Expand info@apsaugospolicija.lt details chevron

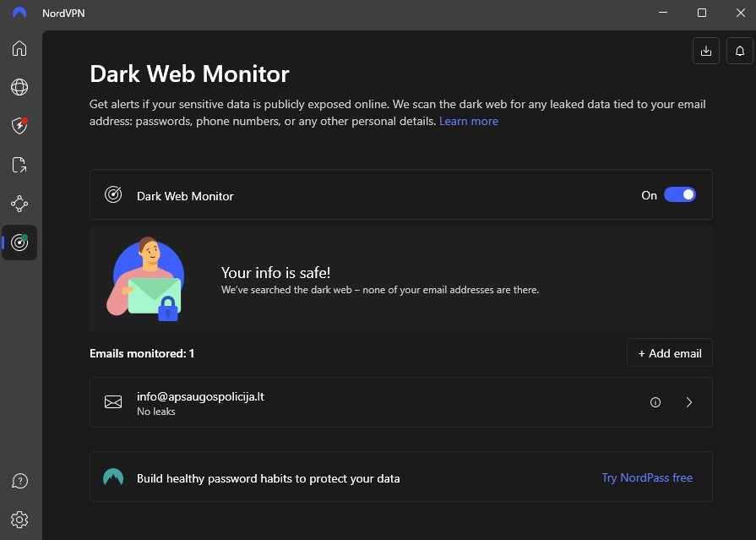[x=689, y=402]
